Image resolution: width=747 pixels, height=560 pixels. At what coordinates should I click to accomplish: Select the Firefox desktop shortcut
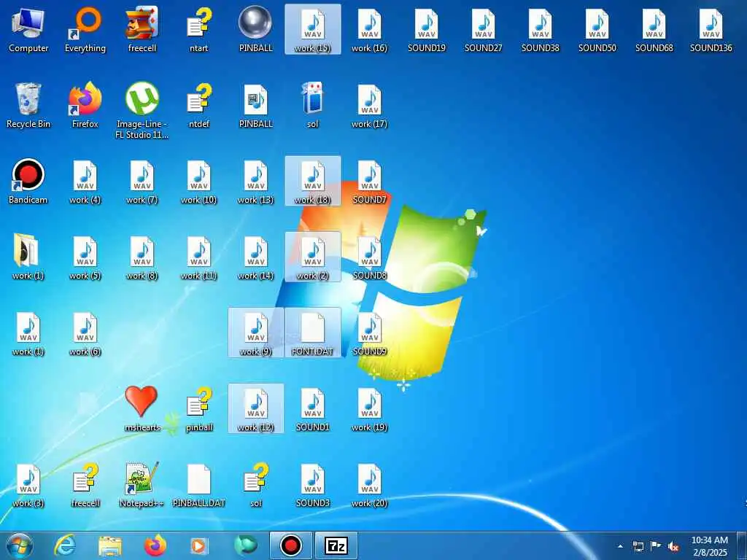click(x=85, y=105)
